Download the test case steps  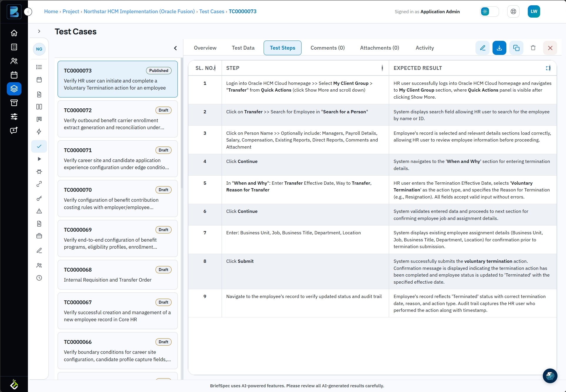coord(499,48)
